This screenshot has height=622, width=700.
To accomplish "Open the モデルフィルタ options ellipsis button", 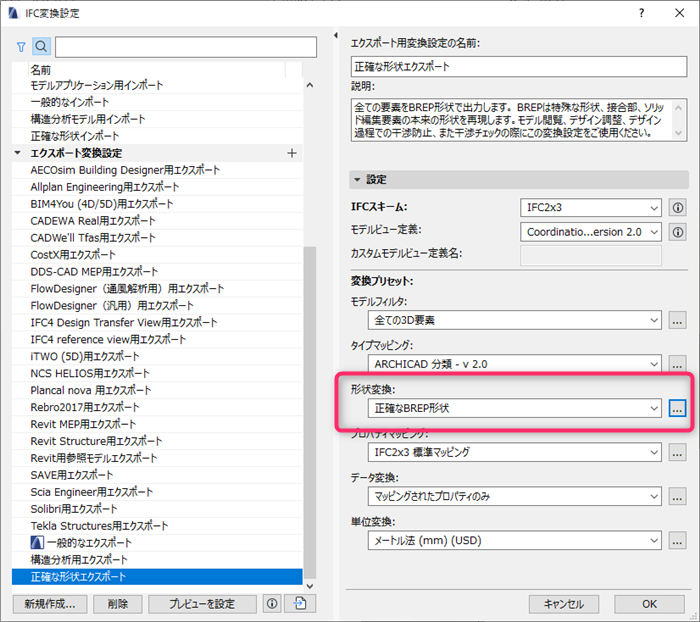I will [677, 321].
